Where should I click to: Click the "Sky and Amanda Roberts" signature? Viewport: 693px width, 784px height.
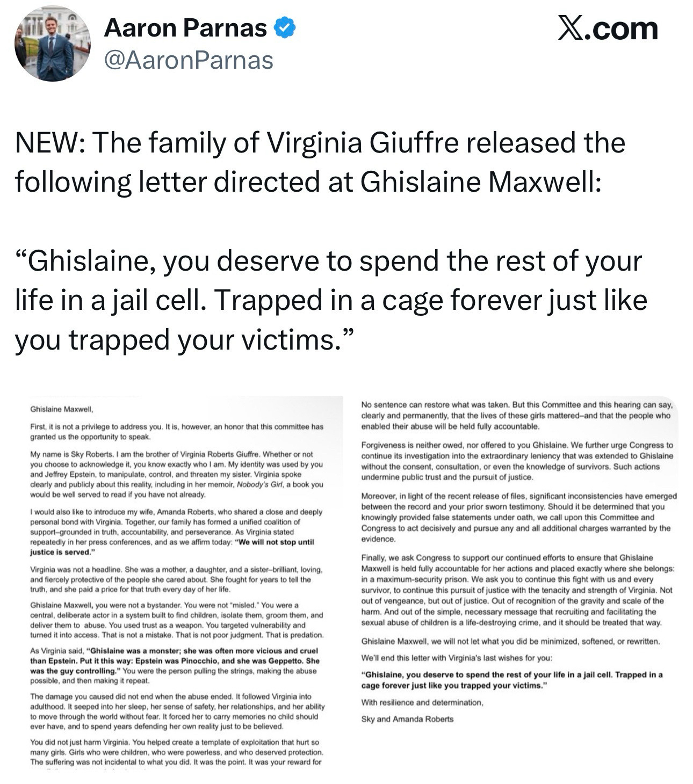(x=407, y=719)
